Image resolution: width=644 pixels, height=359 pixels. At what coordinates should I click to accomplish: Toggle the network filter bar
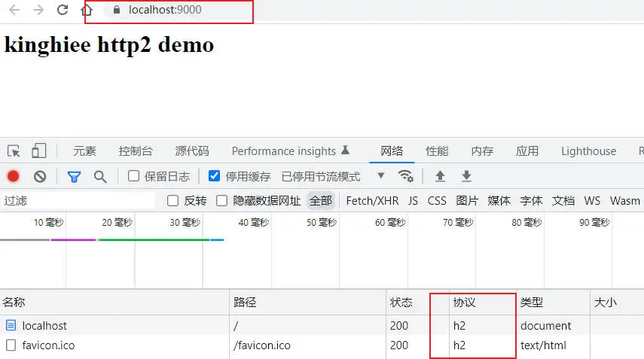coord(74,177)
